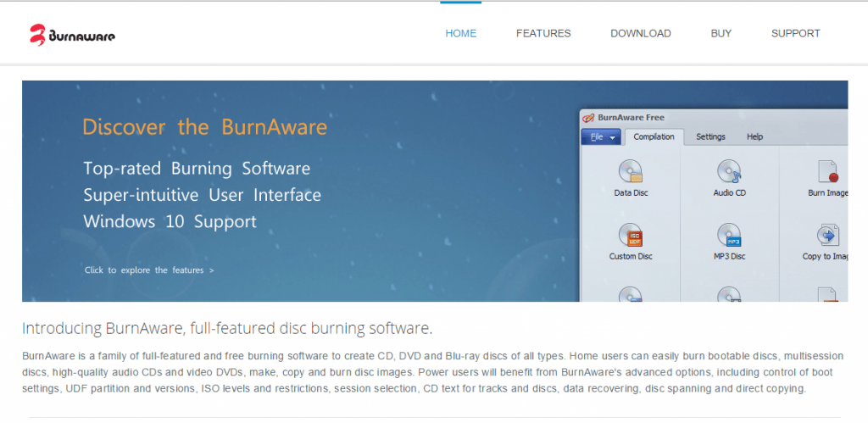Screen dimensions: 868x423
Task: Go to the HOME page
Action: pos(460,33)
